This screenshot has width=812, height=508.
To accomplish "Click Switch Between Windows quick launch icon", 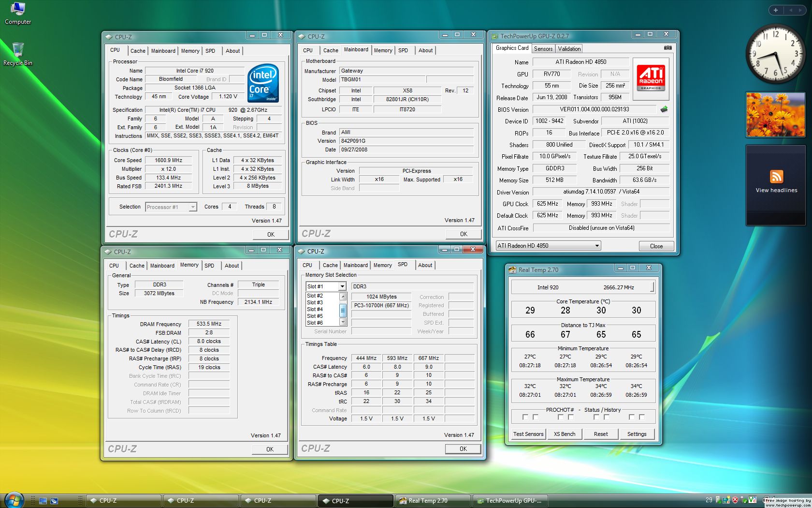I will 54,501.
